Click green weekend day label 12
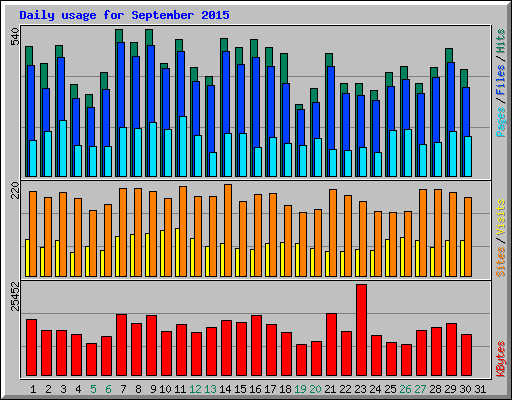512x400 pixels. coord(195,389)
